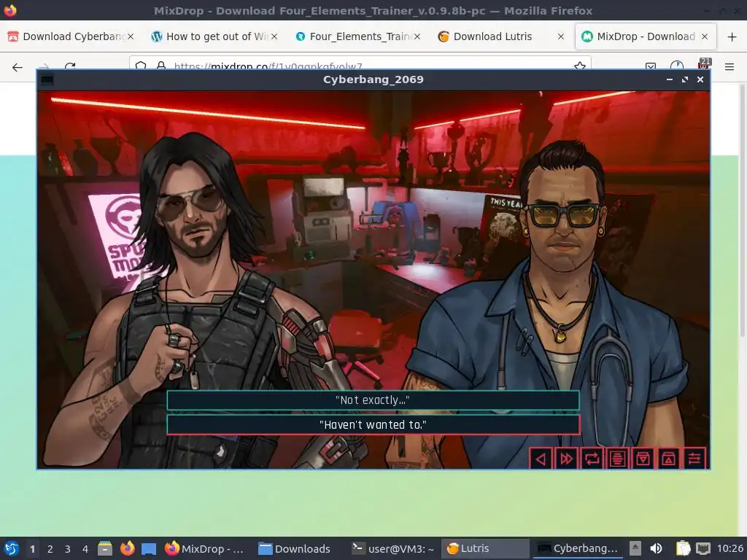Switch to virtual desktop 1

click(32, 549)
